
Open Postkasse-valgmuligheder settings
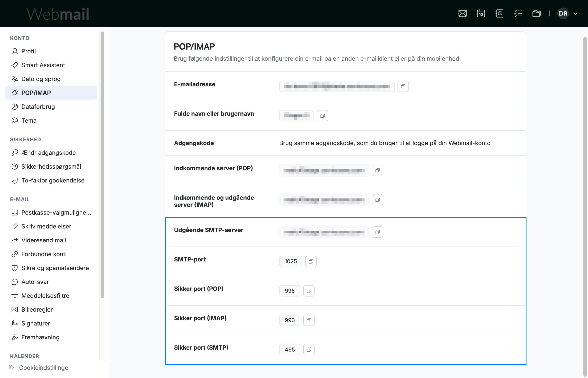[51, 213]
